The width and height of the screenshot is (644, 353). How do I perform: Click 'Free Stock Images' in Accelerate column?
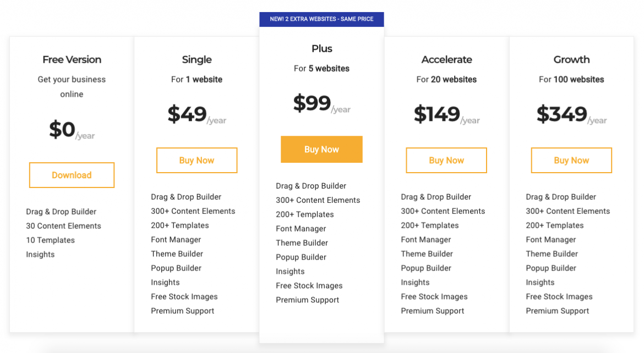[x=434, y=296]
